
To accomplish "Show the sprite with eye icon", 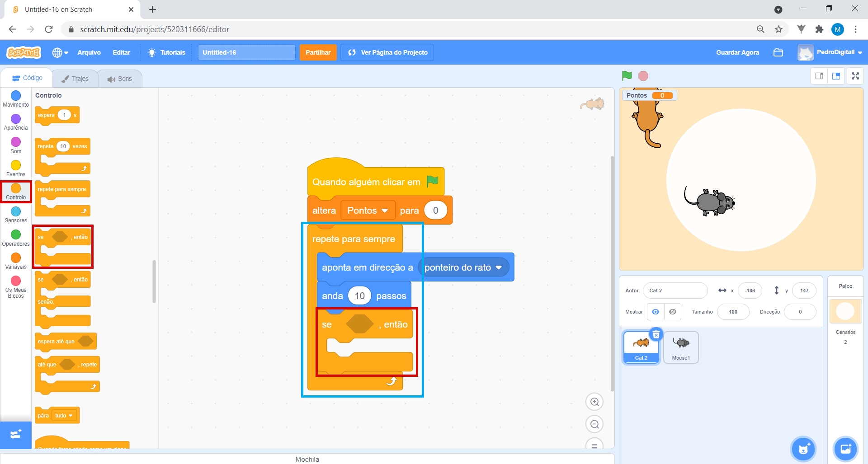I will tap(656, 312).
